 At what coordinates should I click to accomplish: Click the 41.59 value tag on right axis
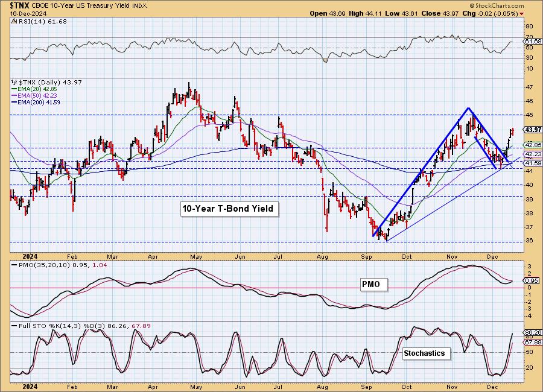(x=533, y=163)
